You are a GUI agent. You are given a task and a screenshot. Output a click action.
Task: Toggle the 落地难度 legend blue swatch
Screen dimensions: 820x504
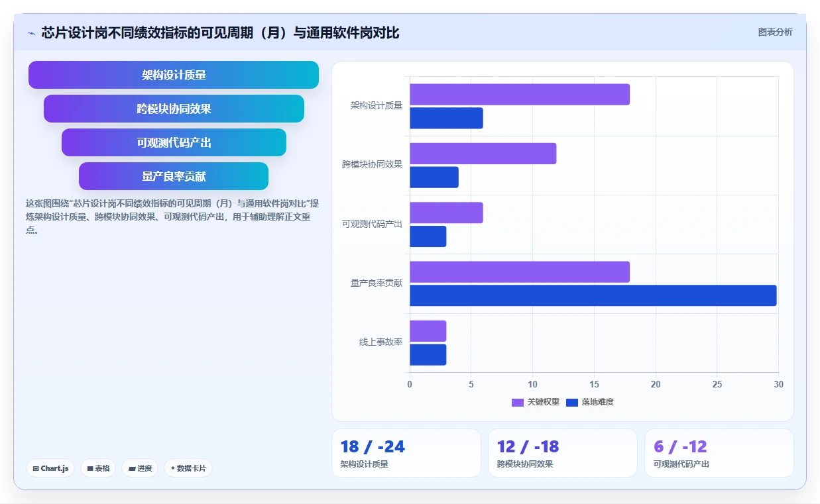pos(572,402)
